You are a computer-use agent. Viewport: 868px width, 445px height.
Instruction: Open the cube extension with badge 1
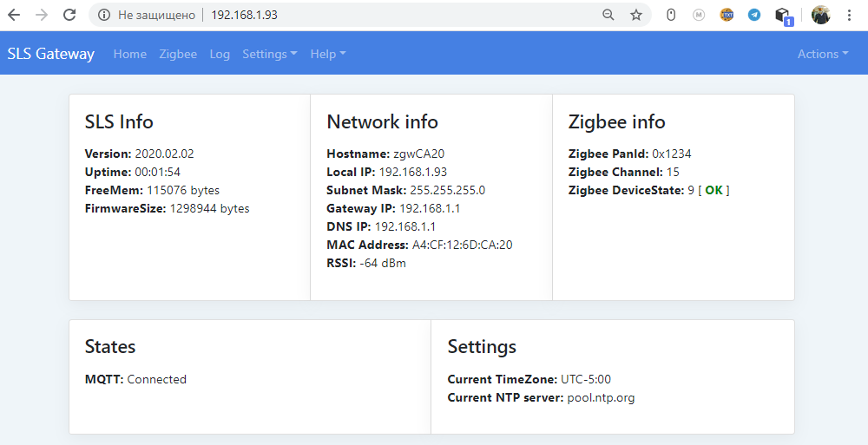(x=783, y=16)
